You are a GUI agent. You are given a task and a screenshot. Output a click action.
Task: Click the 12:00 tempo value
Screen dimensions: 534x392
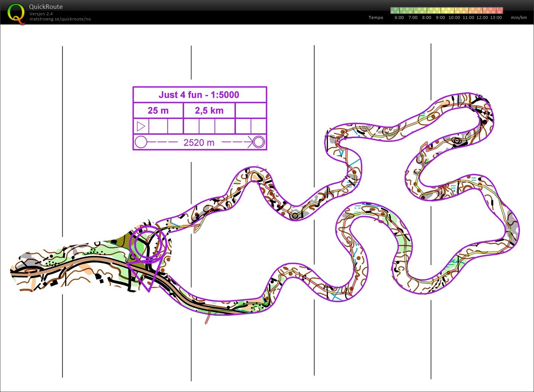[x=482, y=17]
